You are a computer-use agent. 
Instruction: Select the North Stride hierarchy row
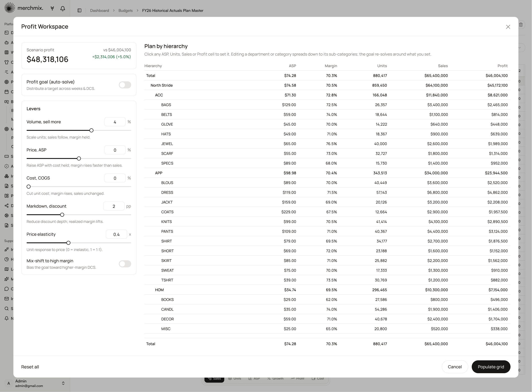[327, 85]
